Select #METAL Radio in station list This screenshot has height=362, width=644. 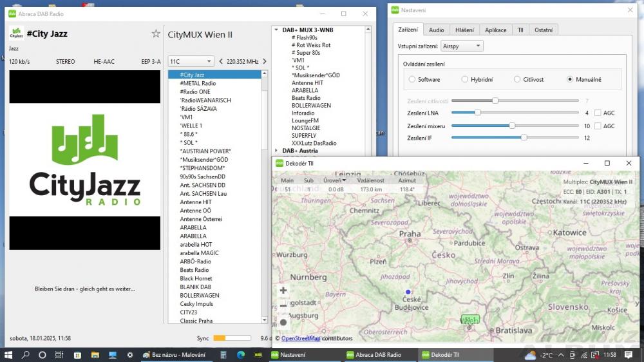tap(214, 83)
